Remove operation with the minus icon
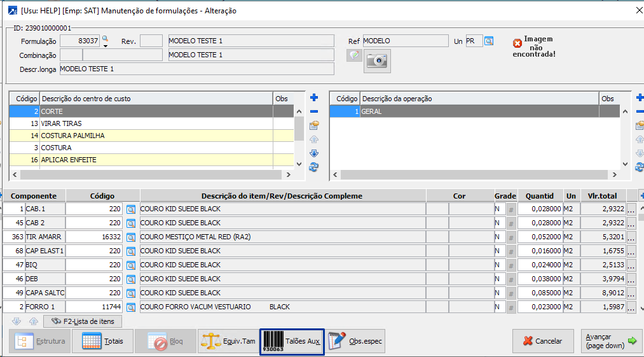Screen dimensions: 644x357 (x=640, y=111)
